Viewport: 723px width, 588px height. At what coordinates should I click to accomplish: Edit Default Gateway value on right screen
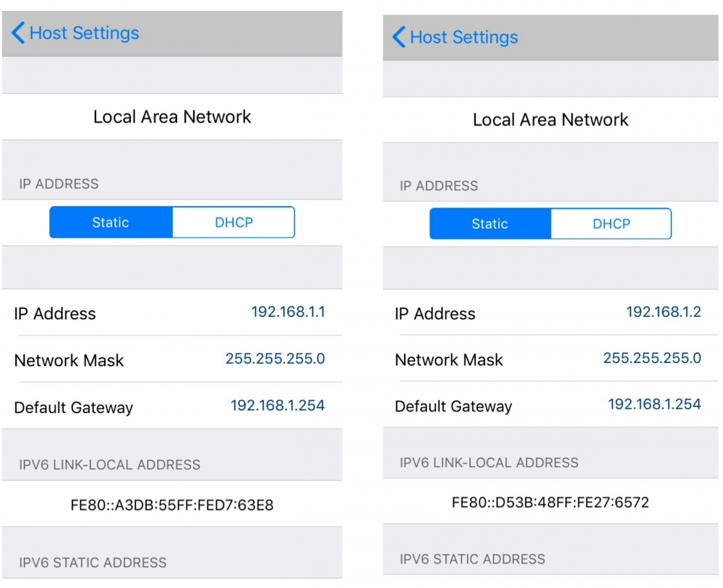click(x=654, y=404)
